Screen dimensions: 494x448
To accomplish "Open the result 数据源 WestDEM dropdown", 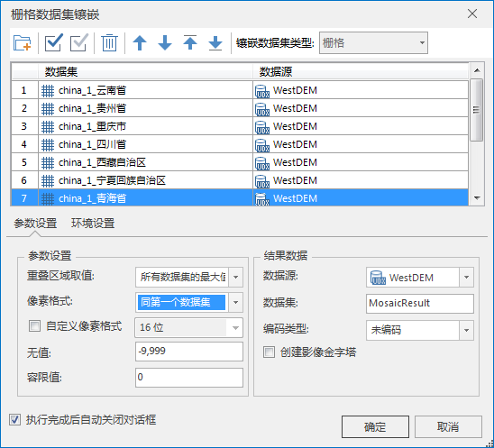I will point(467,277).
